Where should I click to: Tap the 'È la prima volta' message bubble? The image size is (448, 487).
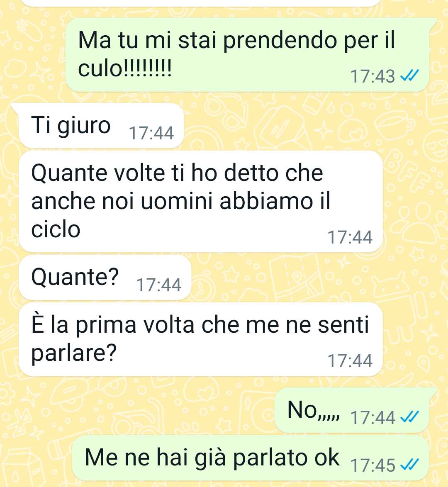pyautogui.click(x=201, y=339)
